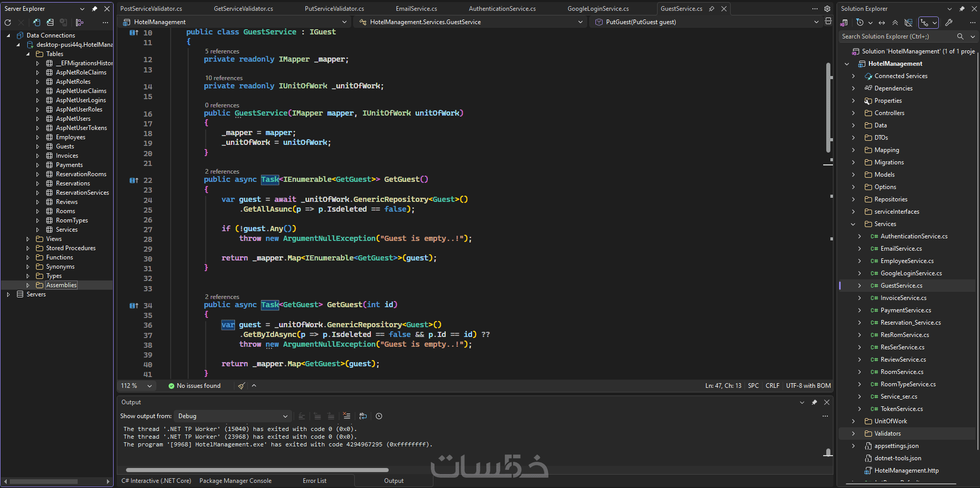980x488 pixels.
Task: Toggle timestamp display in Output window
Action: tap(379, 416)
